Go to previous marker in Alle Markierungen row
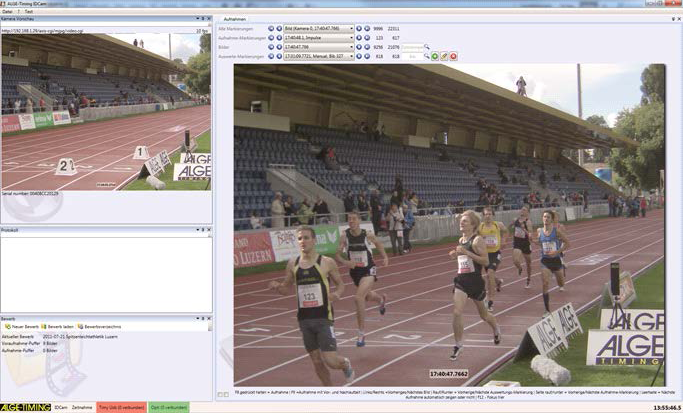 (x=279, y=29)
